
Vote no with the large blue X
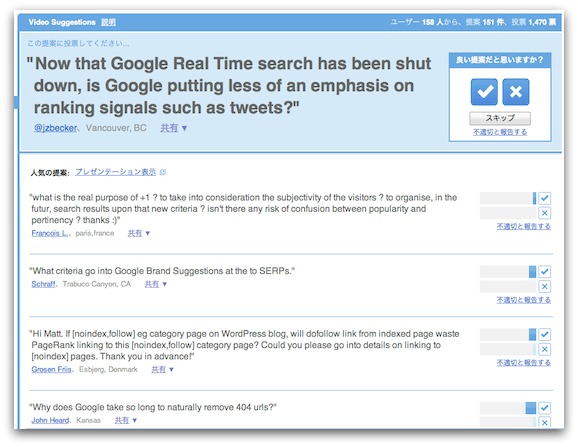click(x=516, y=92)
